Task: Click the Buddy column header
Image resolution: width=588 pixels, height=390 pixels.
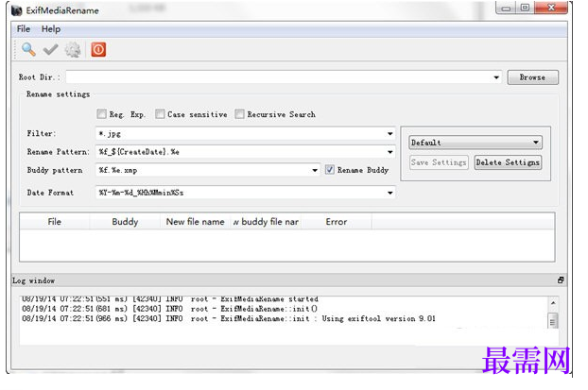Action: point(125,222)
